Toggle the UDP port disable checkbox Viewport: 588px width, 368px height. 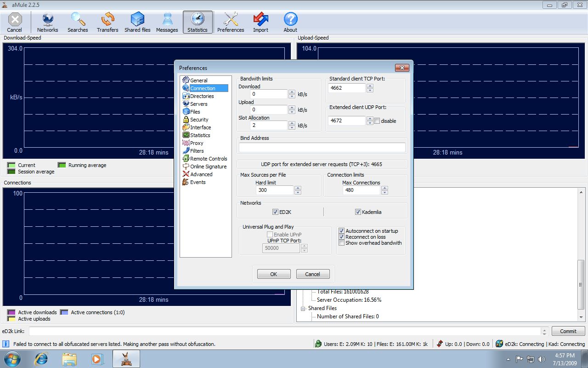377,121
